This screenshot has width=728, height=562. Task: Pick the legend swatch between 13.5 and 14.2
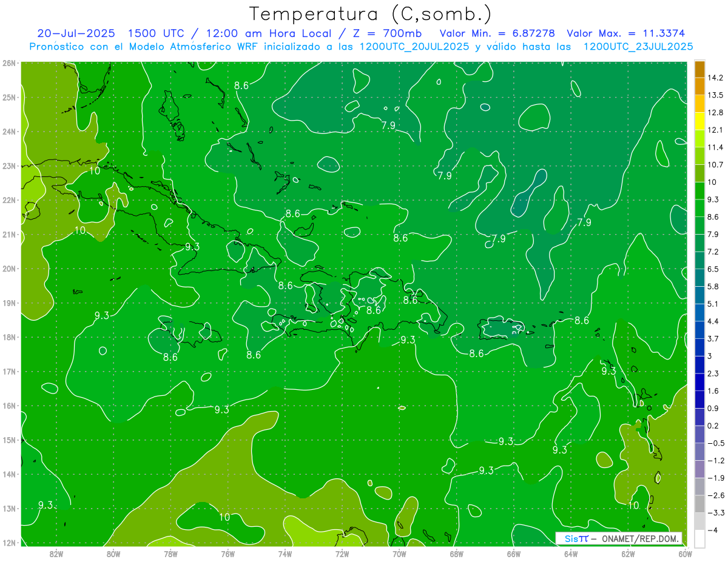699,86
